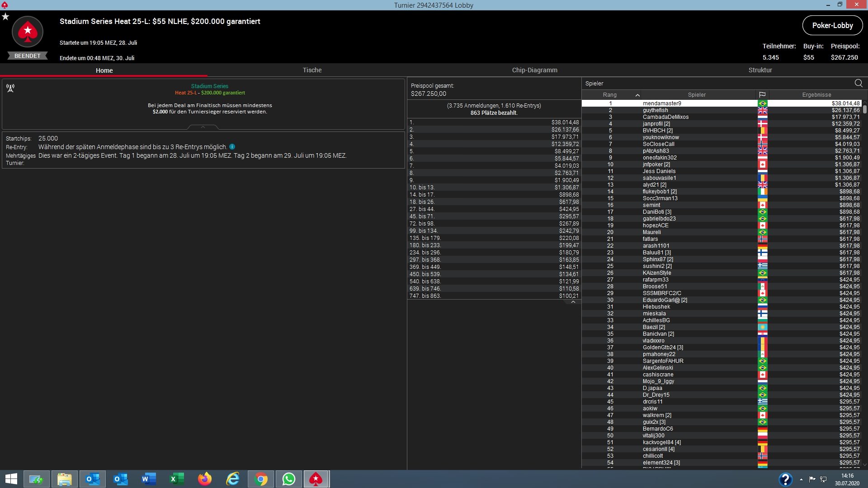This screenshot has height=488, width=868.
Task: Open the Struktur tab
Action: [x=760, y=70]
